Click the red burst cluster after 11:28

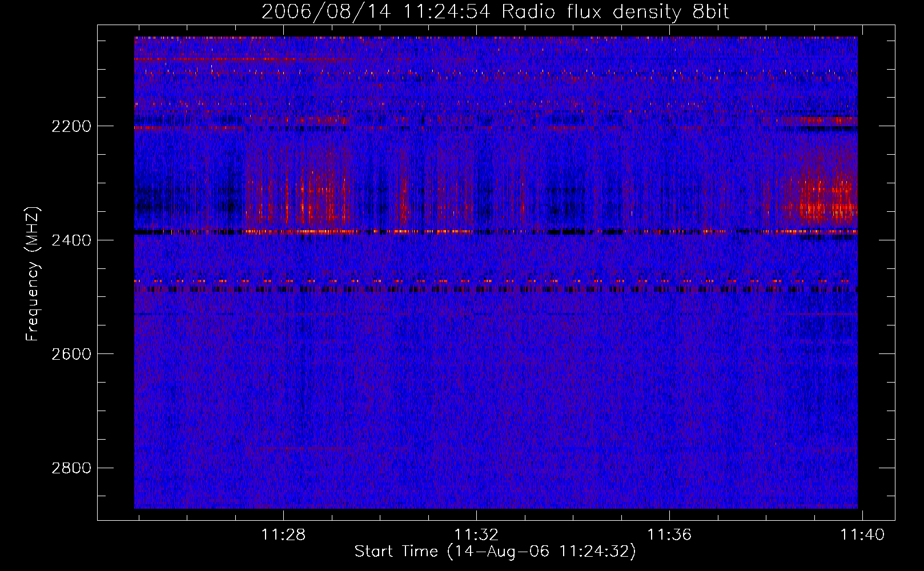click(320, 194)
